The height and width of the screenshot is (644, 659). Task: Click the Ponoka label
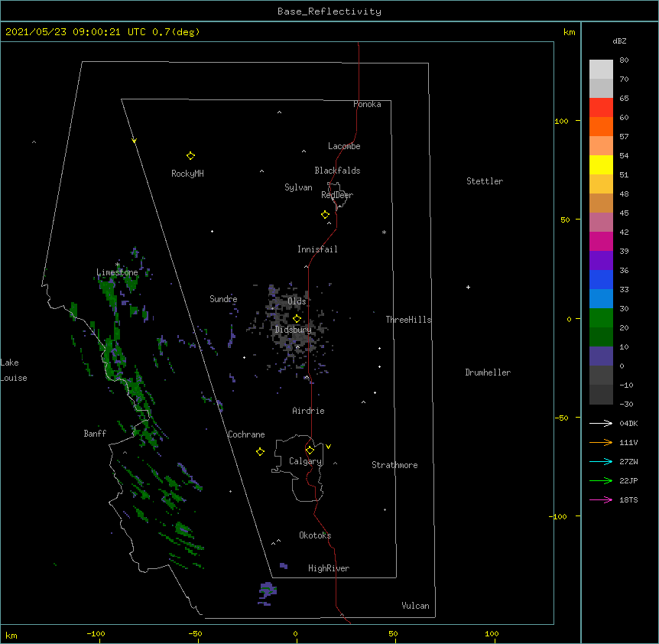pos(367,104)
